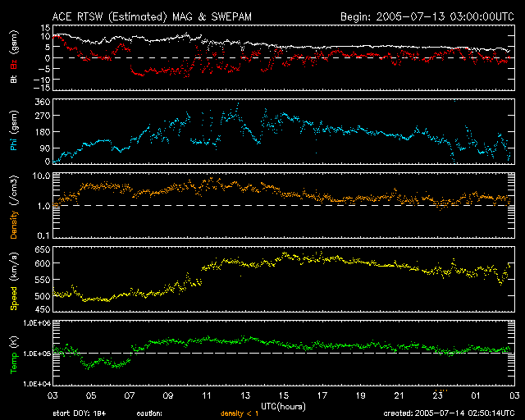Select the '-15' tick on the Bt Bz axis
The image size is (525, 420).
(43, 88)
